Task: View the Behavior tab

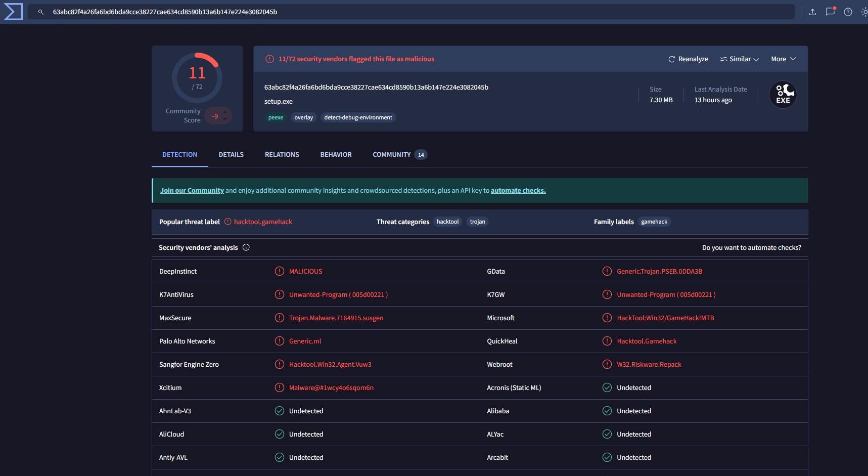Action: coord(336,155)
